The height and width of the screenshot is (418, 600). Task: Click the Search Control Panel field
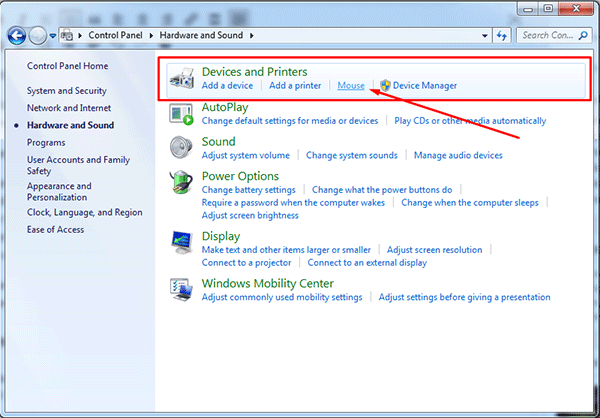[x=554, y=36]
